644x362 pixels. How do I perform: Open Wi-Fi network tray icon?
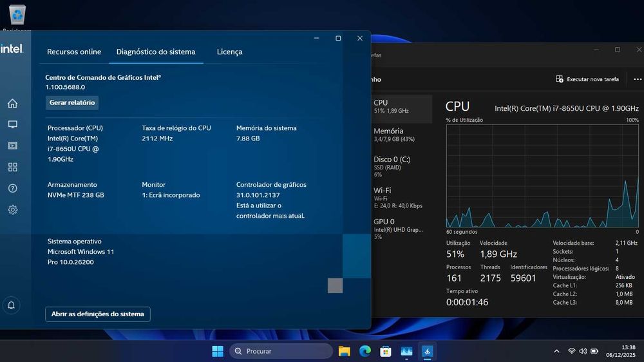click(571, 351)
